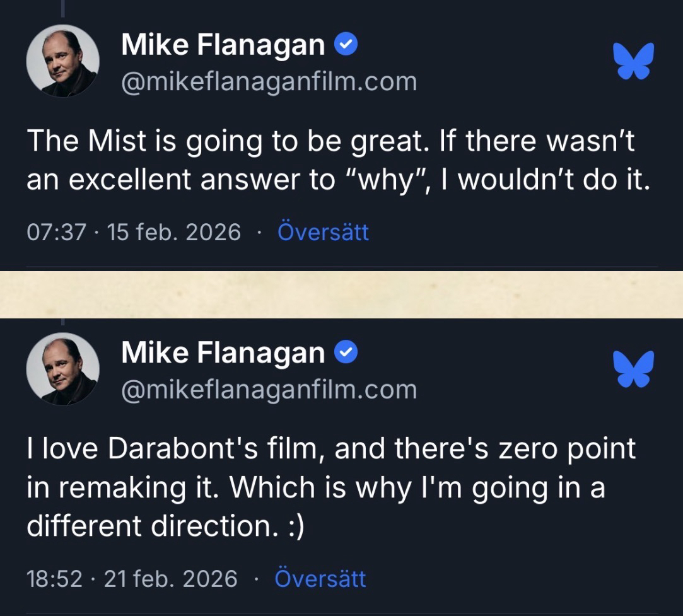Click the verified checkmark on the Darabont post
Viewport: 683px width, 616px height.
pyautogui.click(x=346, y=352)
